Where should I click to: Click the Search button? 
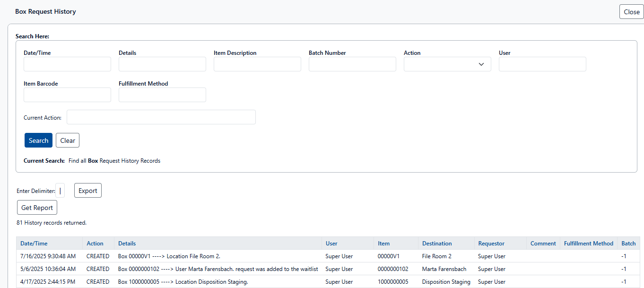coord(38,140)
